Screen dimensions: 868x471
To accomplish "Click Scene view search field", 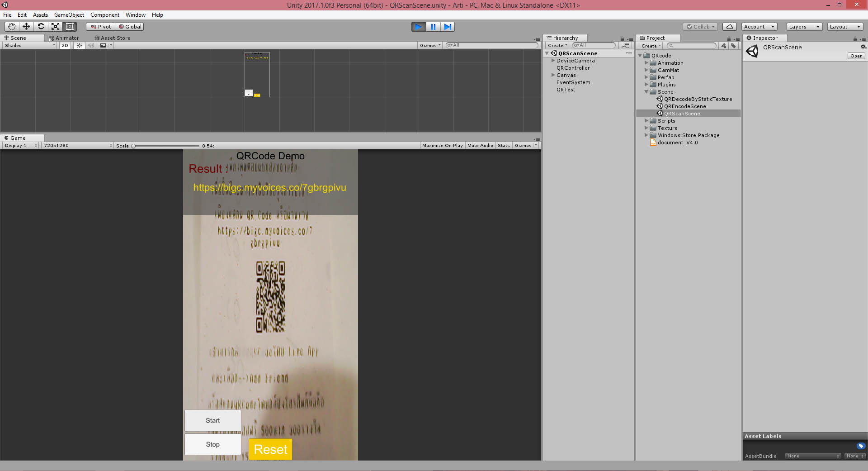I will (492, 45).
